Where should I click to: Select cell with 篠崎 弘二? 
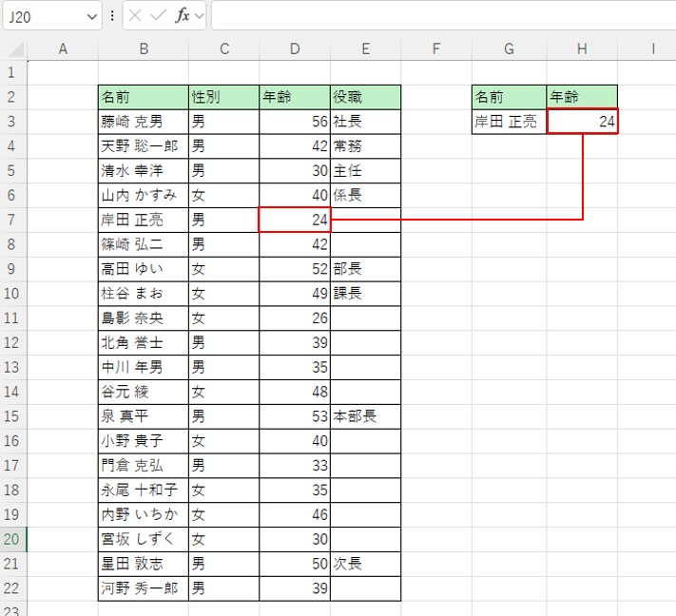click(144, 244)
